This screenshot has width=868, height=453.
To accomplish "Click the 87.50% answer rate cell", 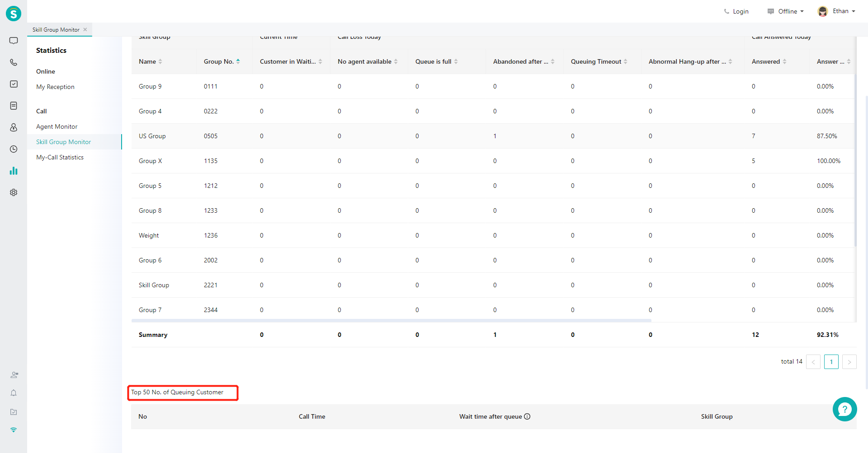I will (x=827, y=136).
